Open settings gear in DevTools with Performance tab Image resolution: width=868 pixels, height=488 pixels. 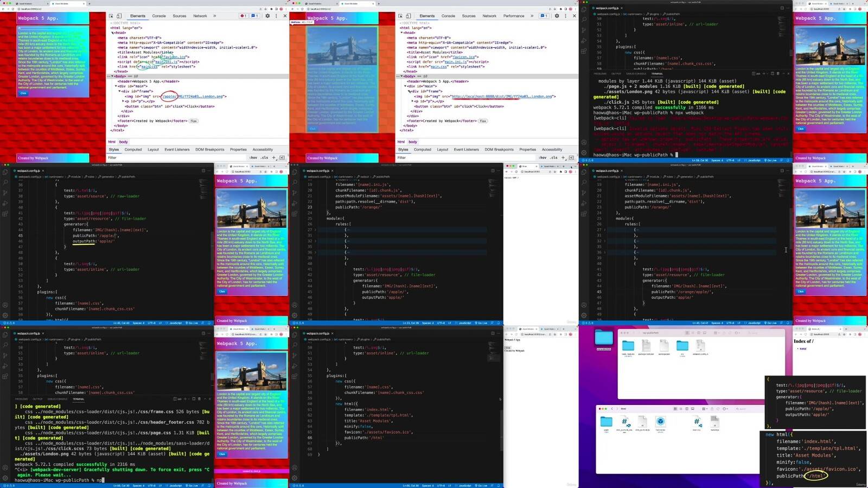[557, 16]
